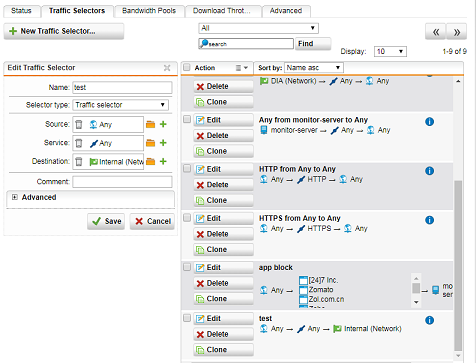Click the magnifier icon in search box

(x=204, y=43)
